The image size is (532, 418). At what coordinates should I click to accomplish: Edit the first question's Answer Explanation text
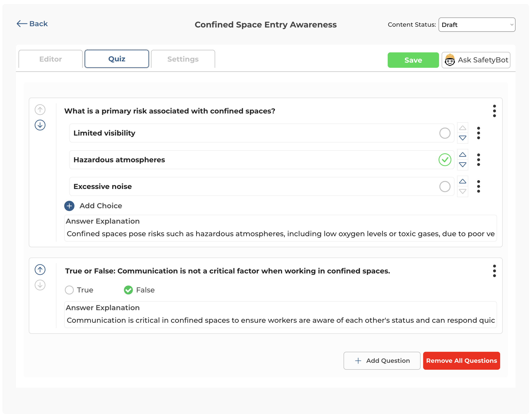coord(257,234)
